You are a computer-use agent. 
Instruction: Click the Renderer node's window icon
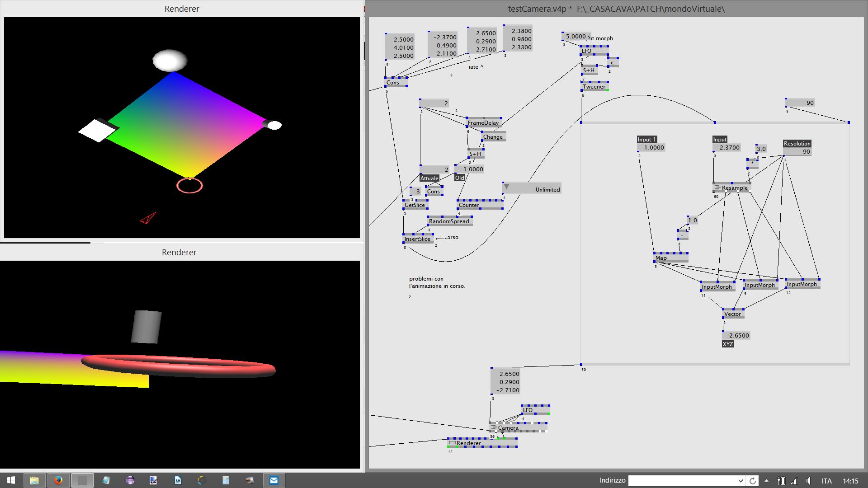pyautogui.click(x=452, y=443)
